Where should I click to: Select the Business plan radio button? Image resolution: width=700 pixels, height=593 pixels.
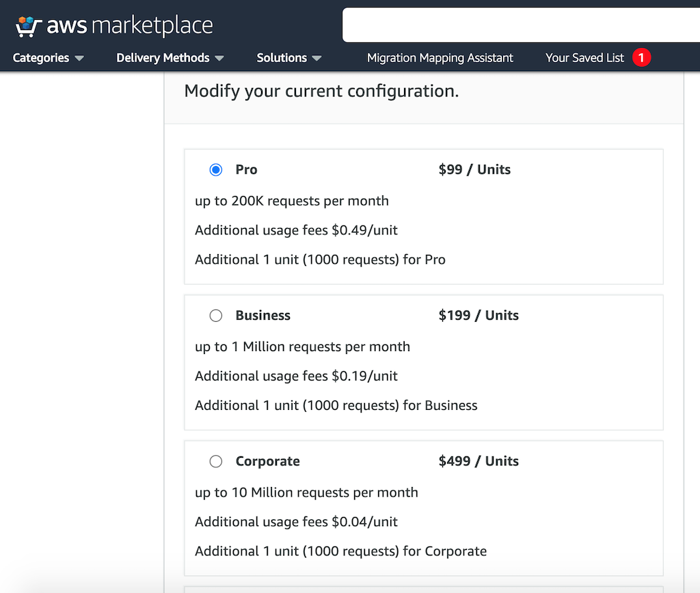(x=216, y=316)
